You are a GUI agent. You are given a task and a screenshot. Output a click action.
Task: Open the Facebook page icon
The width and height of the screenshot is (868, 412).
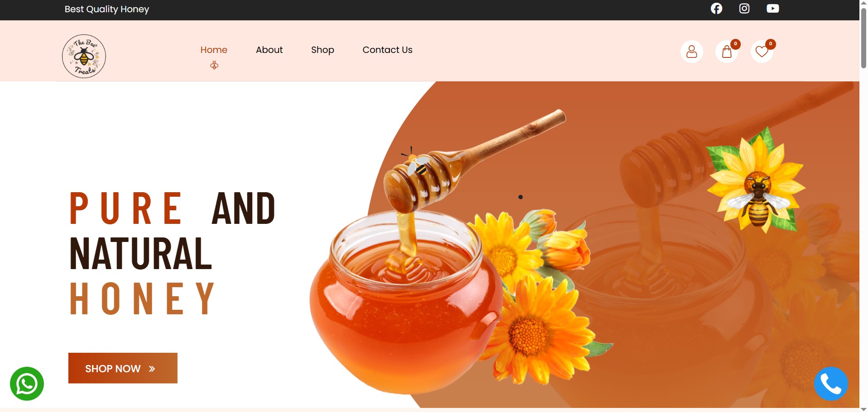[x=716, y=9]
